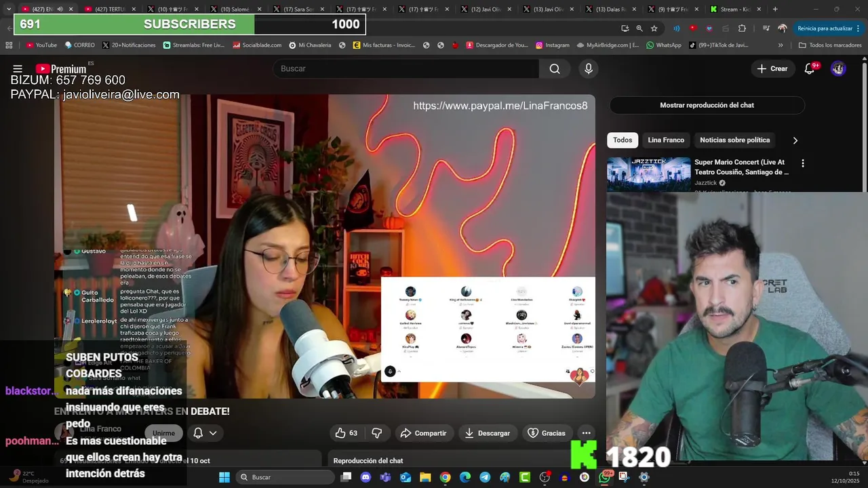
Task: Select Noticias sobre política chip
Action: (x=734, y=140)
